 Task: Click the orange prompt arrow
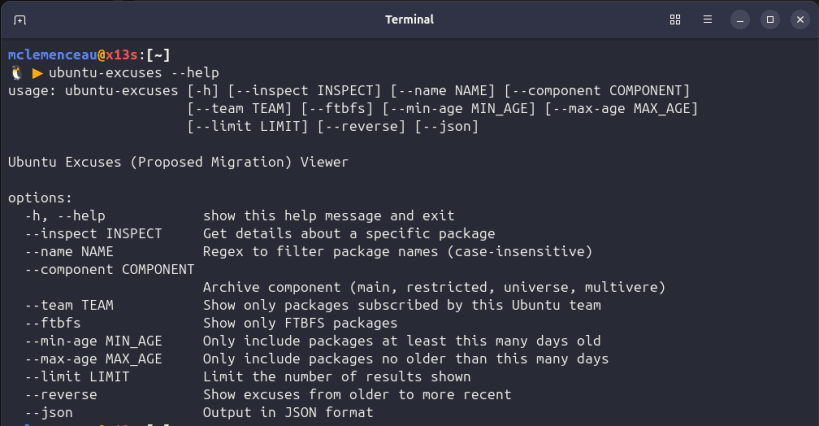37,73
